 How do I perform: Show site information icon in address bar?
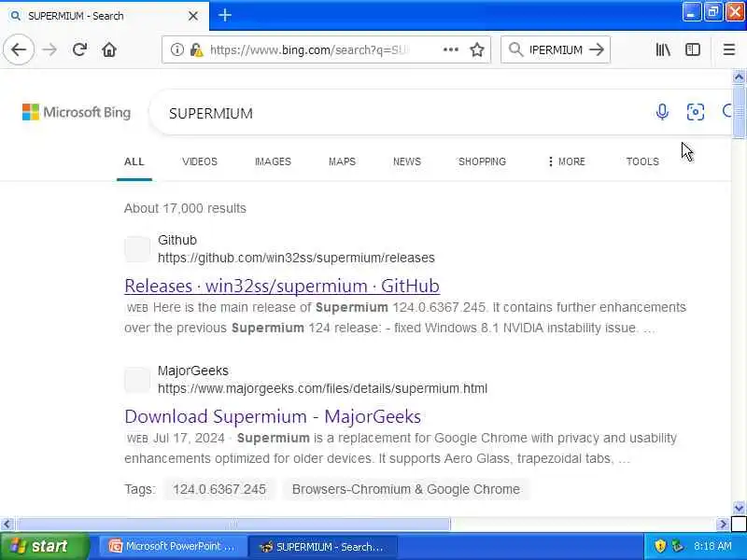click(176, 49)
